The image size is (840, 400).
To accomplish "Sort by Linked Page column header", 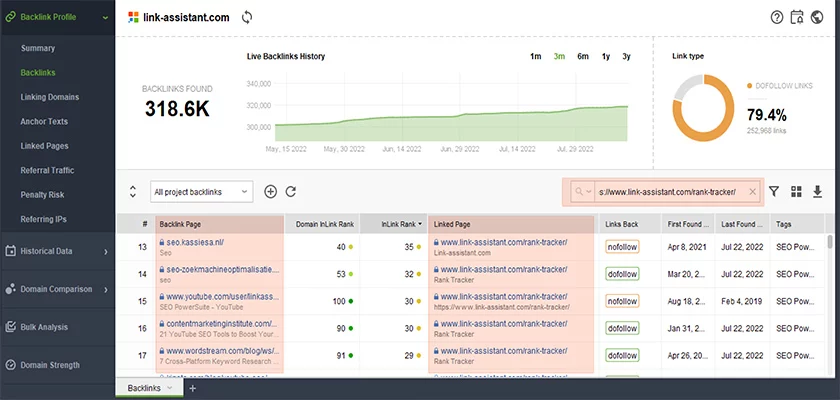I will click(511, 224).
